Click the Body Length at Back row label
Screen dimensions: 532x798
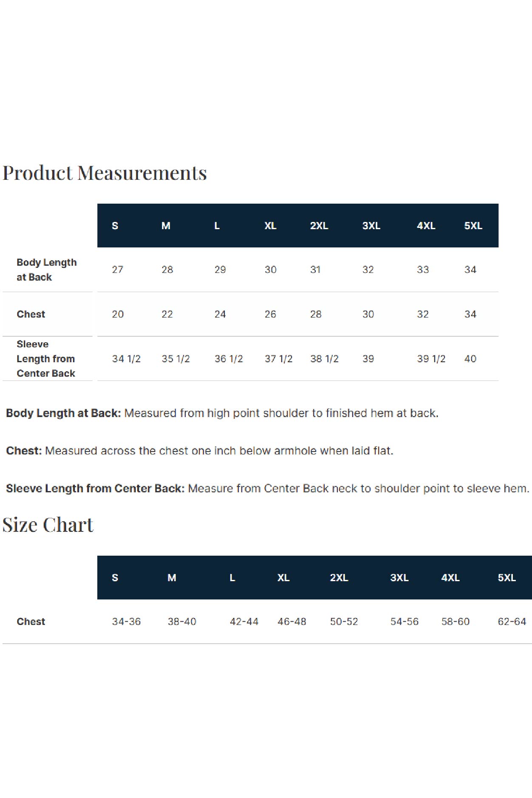pyautogui.click(x=47, y=270)
